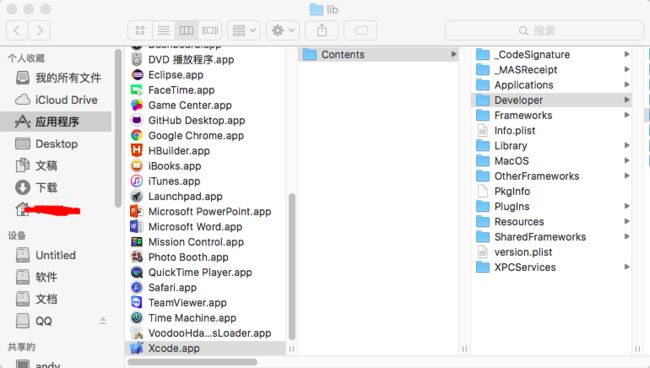Select the Info.plist file
650x368 pixels.
pyautogui.click(x=551, y=131)
